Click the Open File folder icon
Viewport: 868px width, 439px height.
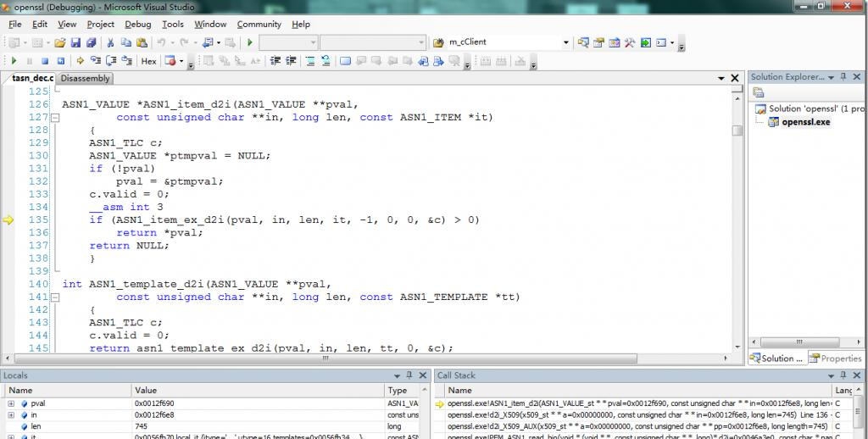[62, 42]
